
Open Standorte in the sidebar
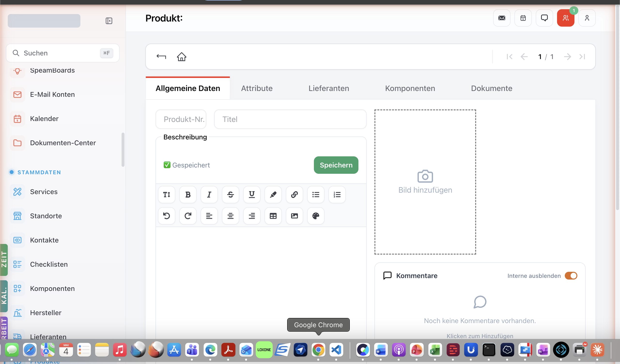(46, 216)
